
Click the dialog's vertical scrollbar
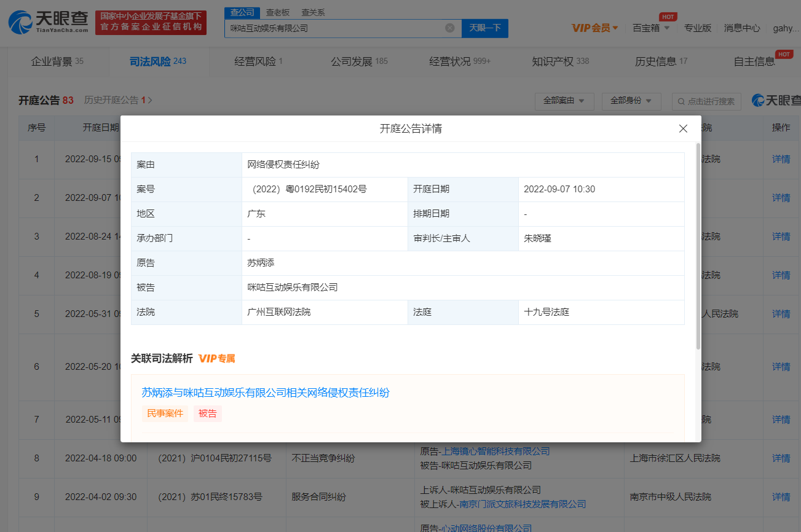pos(697,246)
